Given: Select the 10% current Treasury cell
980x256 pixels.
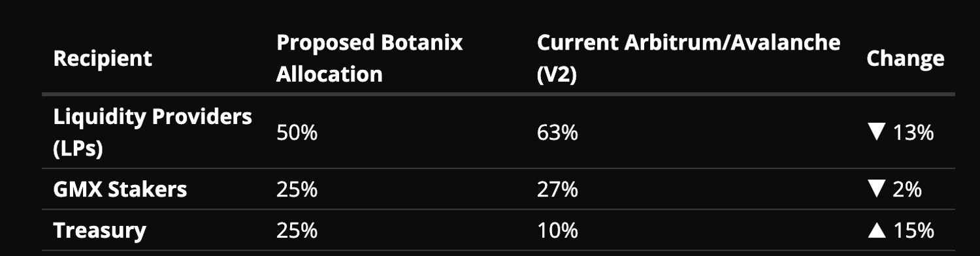Looking at the screenshot, I should click(557, 231).
